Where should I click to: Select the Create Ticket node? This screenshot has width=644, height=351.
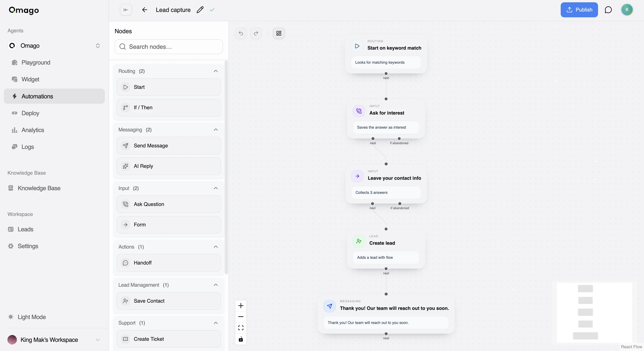pyautogui.click(x=169, y=339)
